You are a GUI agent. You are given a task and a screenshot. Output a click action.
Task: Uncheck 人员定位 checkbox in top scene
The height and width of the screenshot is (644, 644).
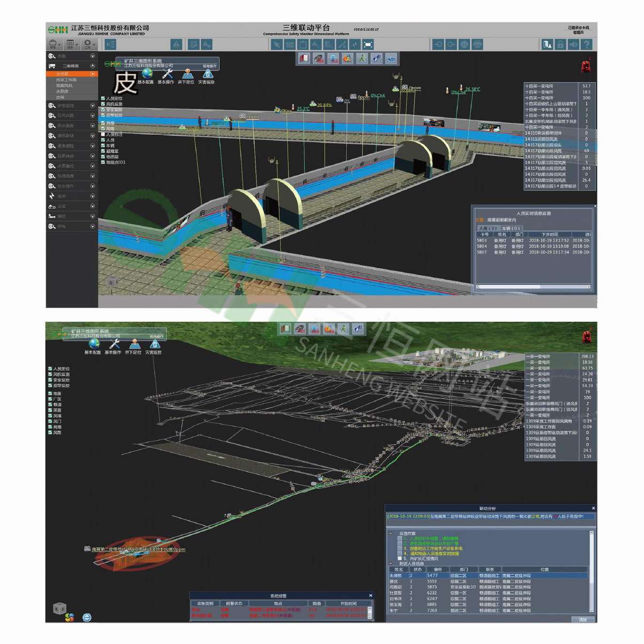click(x=103, y=98)
